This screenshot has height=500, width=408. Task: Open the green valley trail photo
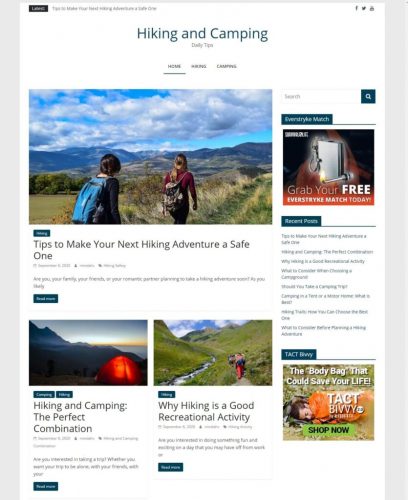[x=213, y=353]
